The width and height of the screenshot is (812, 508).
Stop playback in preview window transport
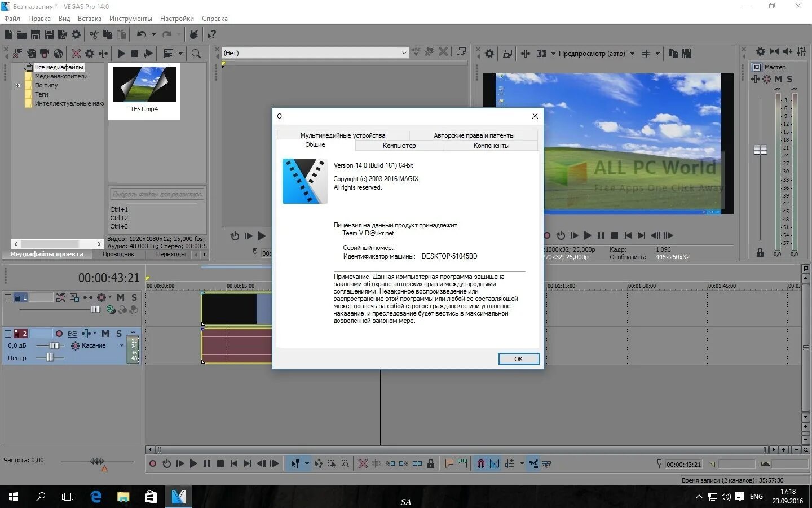coord(615,236)
